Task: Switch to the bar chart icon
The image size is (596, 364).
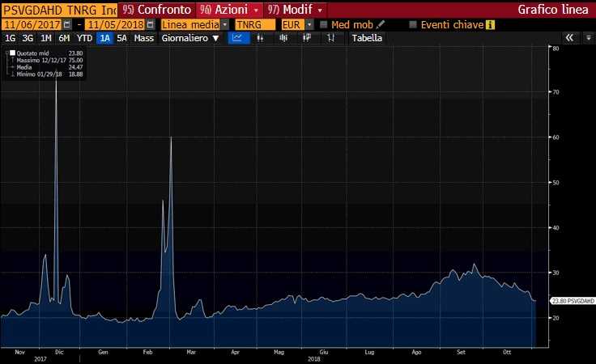Action: click(x=260, y=38)
